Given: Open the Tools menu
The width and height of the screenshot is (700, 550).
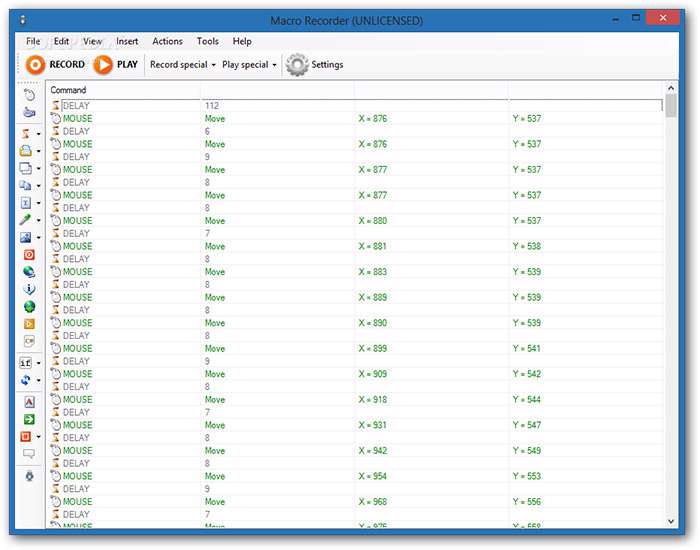Looking at the screenshot, I should [207, 41].
